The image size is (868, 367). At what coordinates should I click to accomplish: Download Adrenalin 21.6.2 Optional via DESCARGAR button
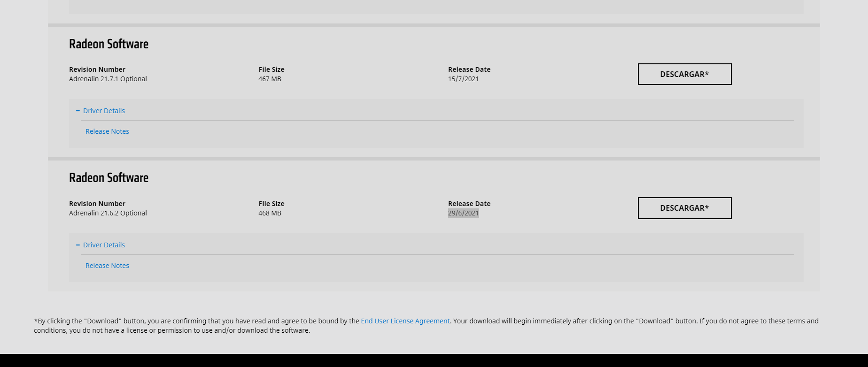click(684, 208)
